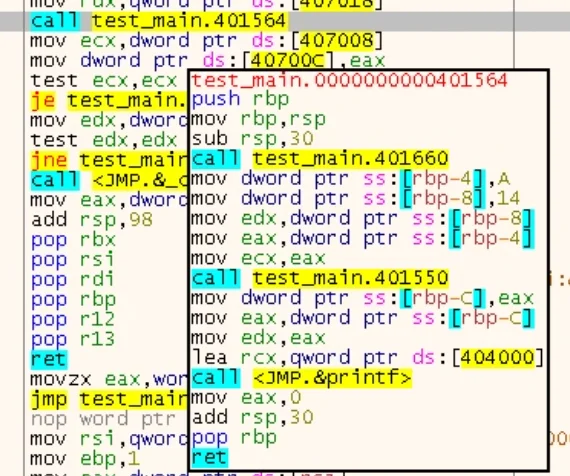Select the 'pop r12' instruction row
The height and width of the screenshot is (476, 570).
click(72, 319)
